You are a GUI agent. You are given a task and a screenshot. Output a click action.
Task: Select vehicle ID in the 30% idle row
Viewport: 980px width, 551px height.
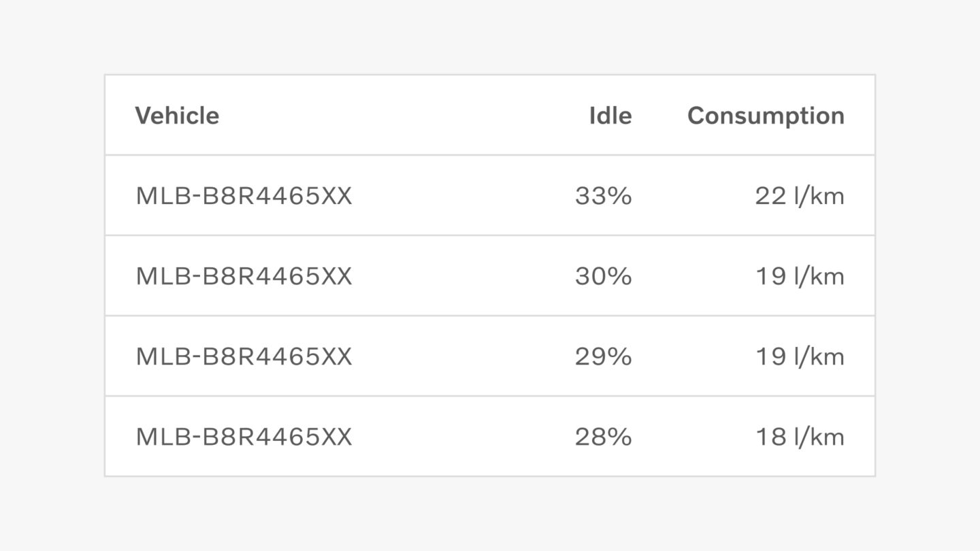(x=244, y=277)
